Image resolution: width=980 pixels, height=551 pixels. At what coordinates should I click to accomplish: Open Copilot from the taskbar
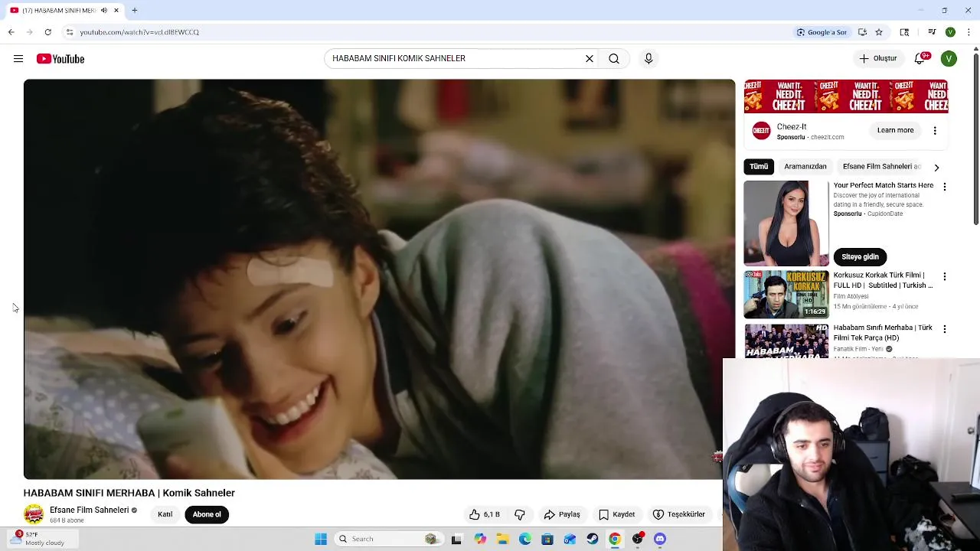point(480,539)
